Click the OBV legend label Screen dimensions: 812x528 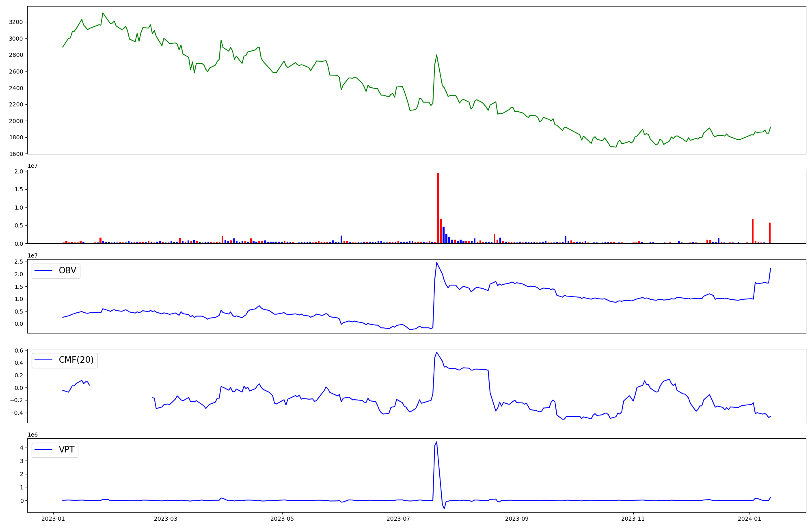click(x=67, y=270)
